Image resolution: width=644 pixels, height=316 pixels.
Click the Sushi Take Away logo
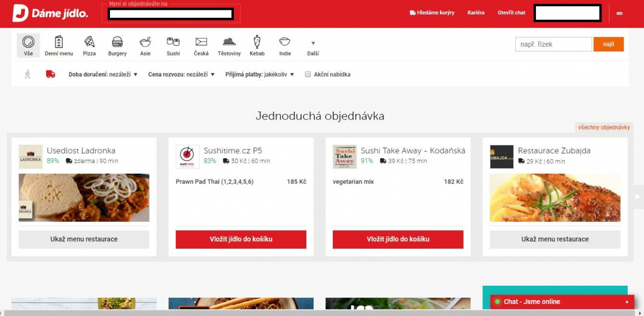click(x=345, y=157)
